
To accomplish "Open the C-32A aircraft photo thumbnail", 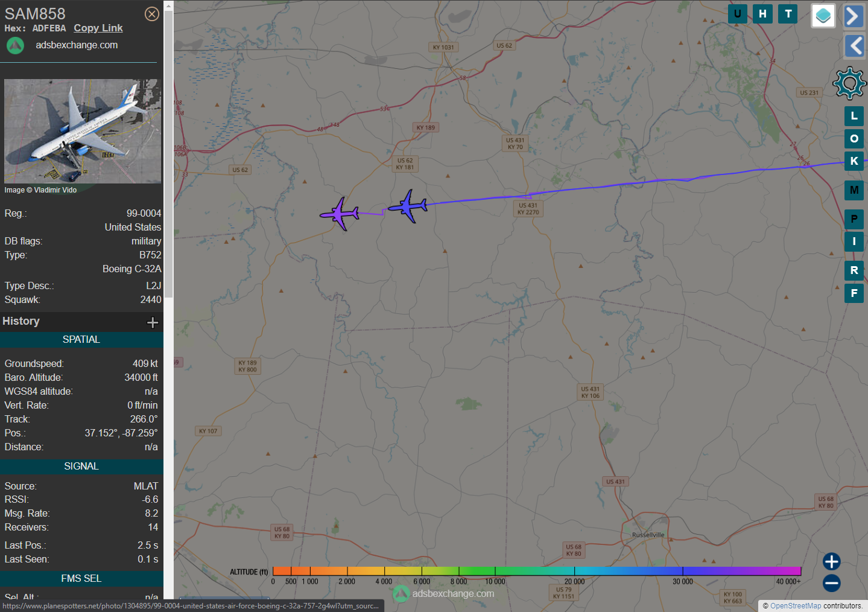I will pyautogui.click(x=83, y=131).
